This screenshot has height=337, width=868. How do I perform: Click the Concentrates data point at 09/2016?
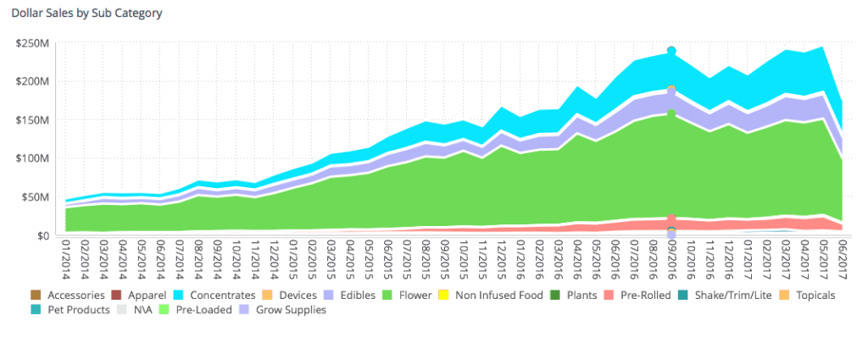click(x=671, y=52)
